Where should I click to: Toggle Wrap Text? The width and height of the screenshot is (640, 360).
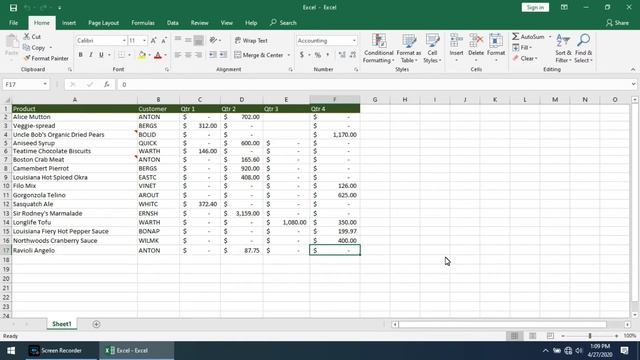click(251, 40)
